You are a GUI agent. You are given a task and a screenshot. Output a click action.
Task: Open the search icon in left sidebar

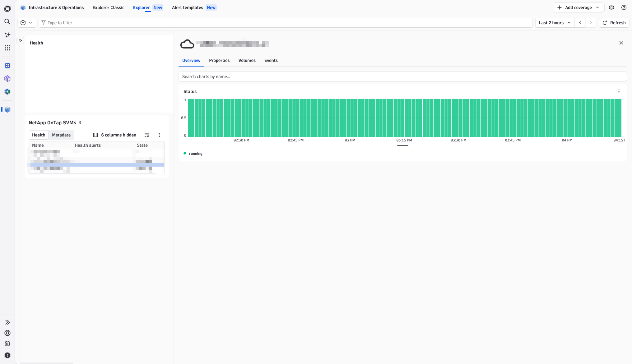pos(7,22)
